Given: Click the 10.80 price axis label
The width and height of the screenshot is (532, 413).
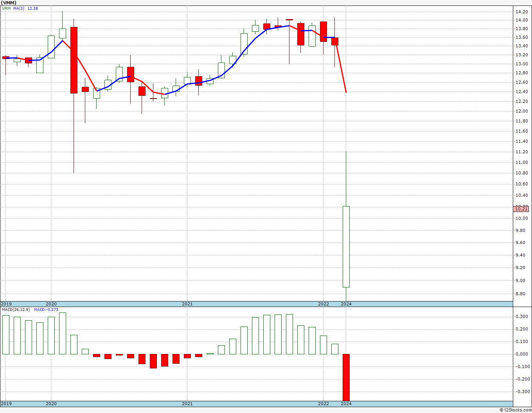Looking at the screenshot, I should pos(521,173).
